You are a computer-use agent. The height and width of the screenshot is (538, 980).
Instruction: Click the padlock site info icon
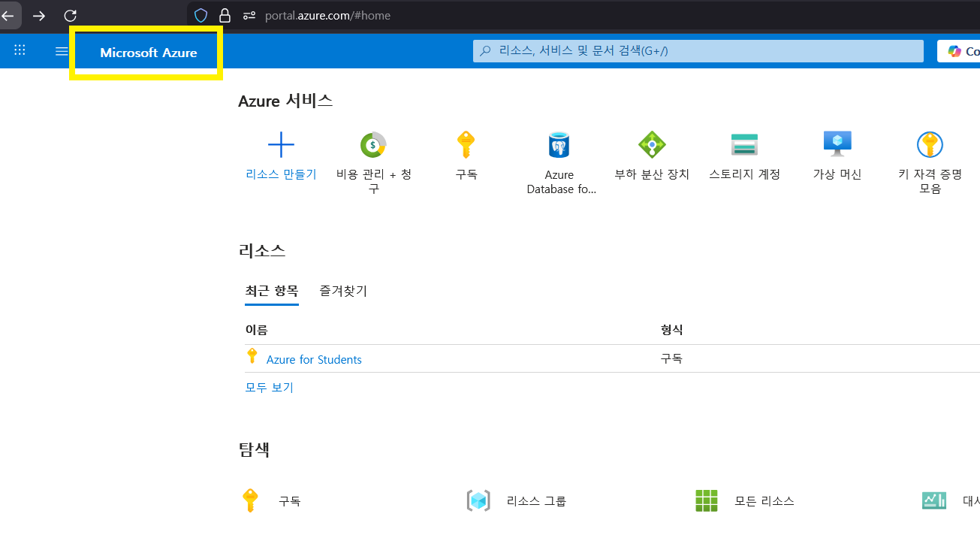click(225, 15)
